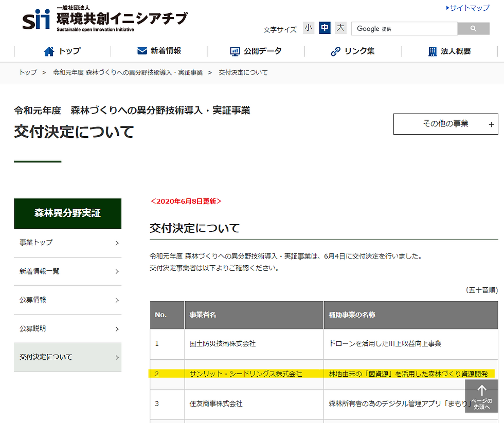Viewport: 504px width, 423px height.
Task: Set font size to 中
Action: (325, 28)
